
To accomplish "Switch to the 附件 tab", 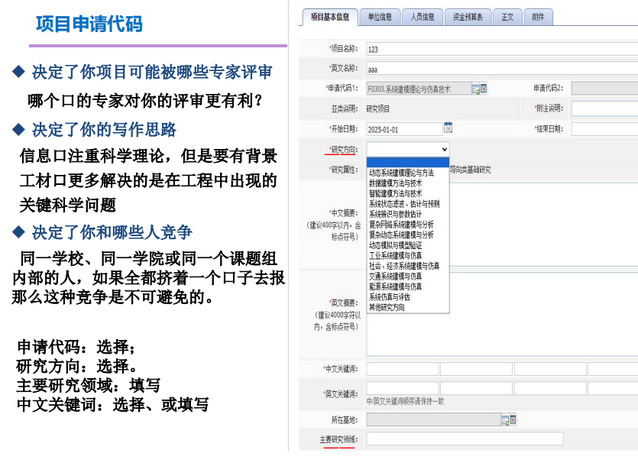I will (538, 17).
